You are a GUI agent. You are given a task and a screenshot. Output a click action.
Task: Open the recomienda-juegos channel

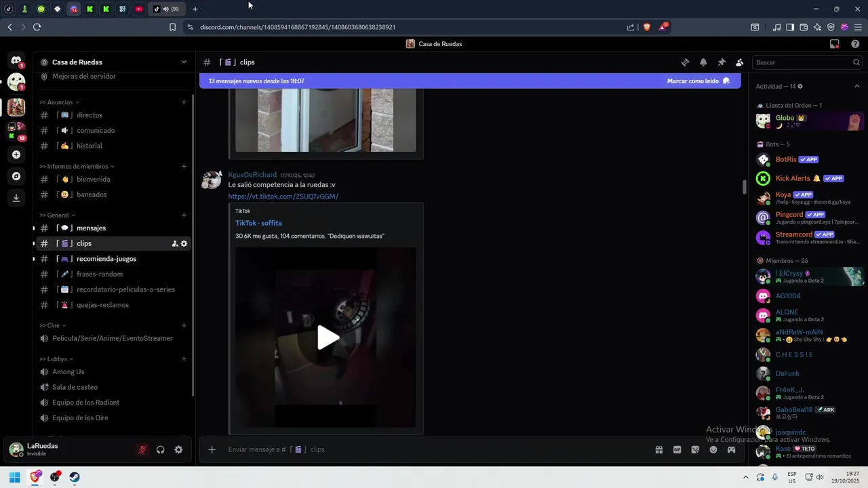[113, 259]
